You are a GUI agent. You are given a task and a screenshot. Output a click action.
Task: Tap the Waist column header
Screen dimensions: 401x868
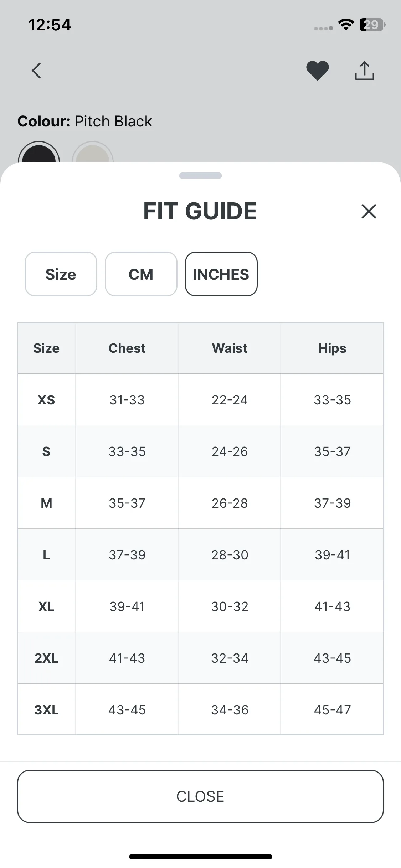[x=230, y=348]
